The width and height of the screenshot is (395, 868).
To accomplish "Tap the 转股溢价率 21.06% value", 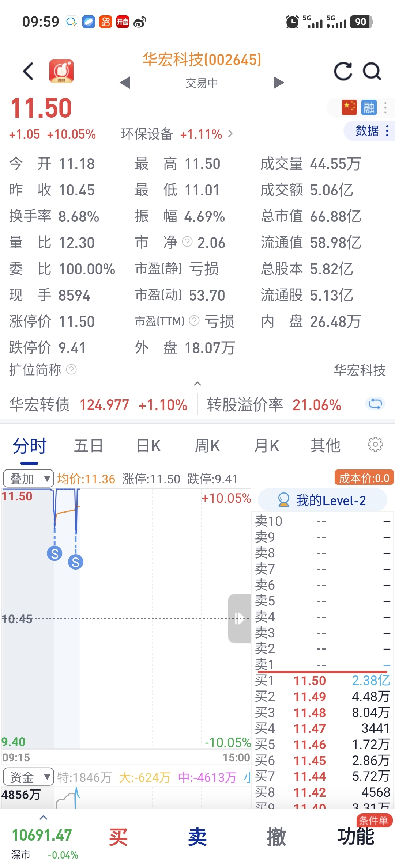I will (317, 405).
